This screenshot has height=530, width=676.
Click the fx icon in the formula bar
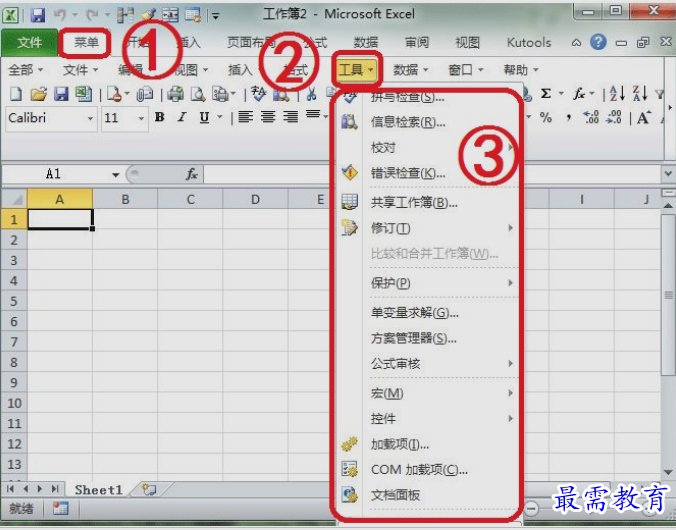click(191, 174)
